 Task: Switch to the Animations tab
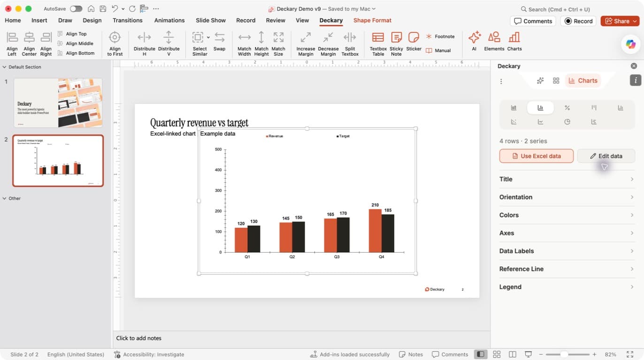coord(169,21)
